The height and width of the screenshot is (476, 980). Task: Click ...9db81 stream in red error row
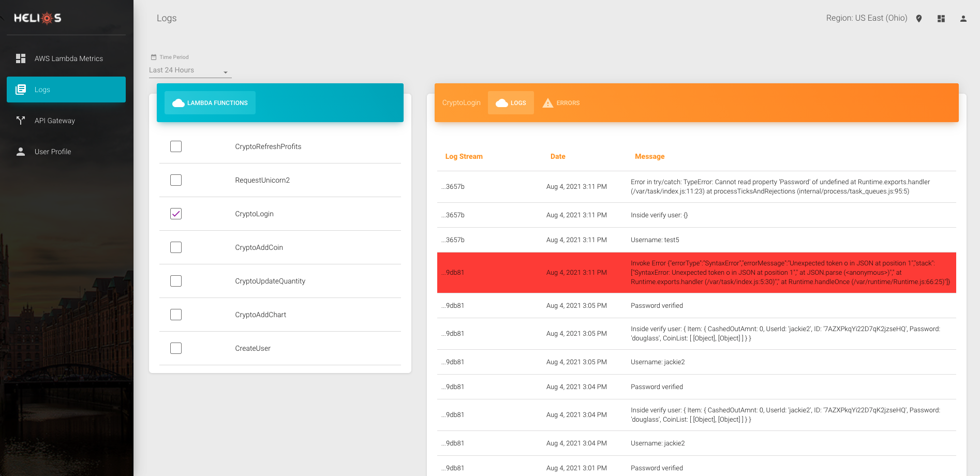pyautogui.click(x=453, y=273)
